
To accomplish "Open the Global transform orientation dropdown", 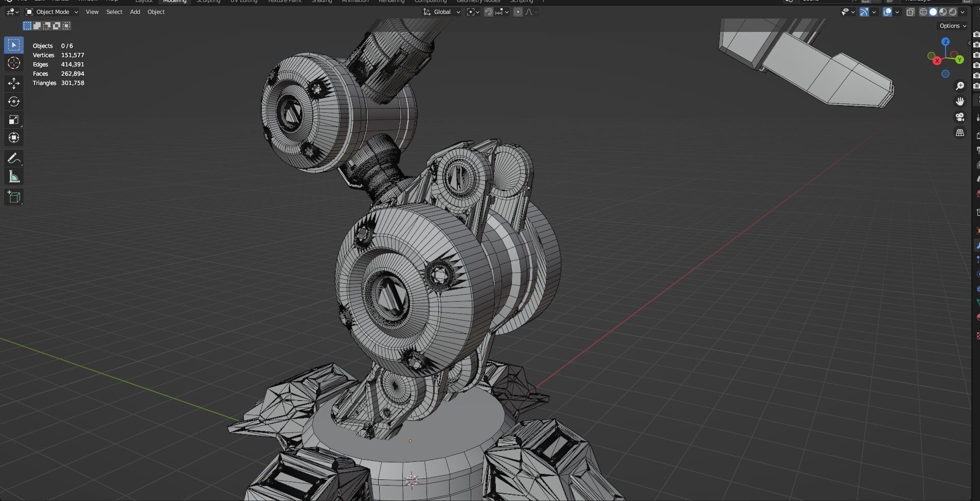I will click(x=441, y=12).
